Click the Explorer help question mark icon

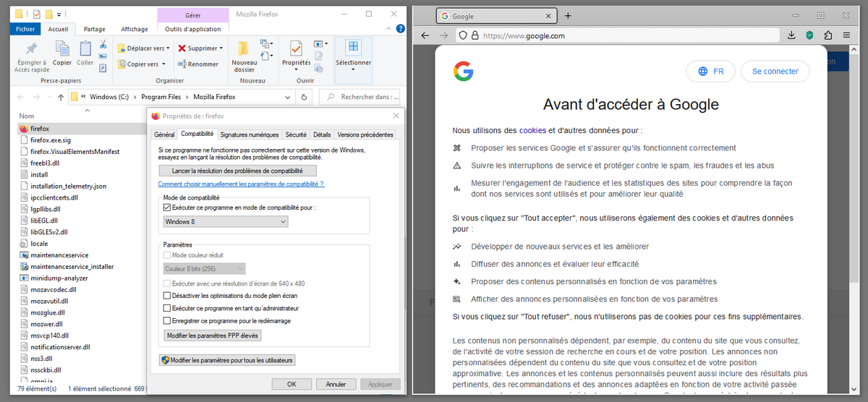click(400, 29)
